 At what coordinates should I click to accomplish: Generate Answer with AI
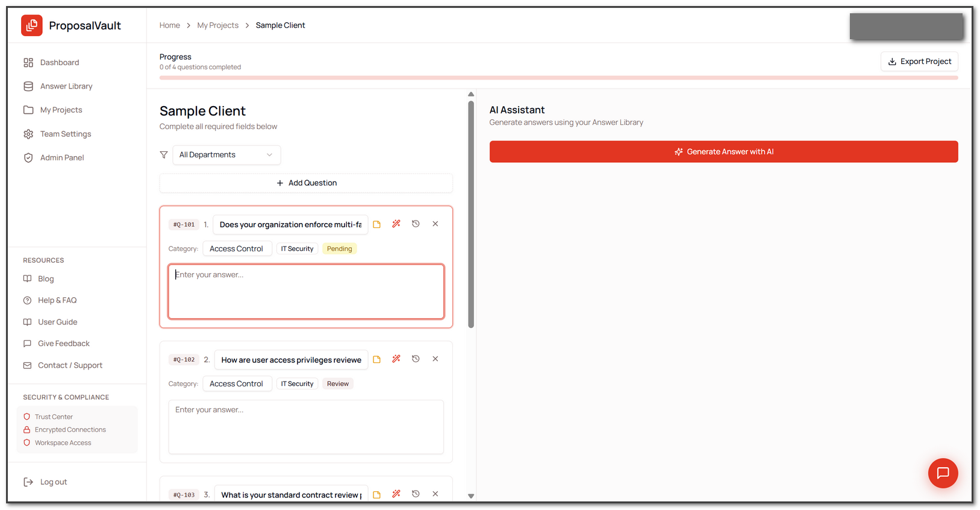click(723, 152)
